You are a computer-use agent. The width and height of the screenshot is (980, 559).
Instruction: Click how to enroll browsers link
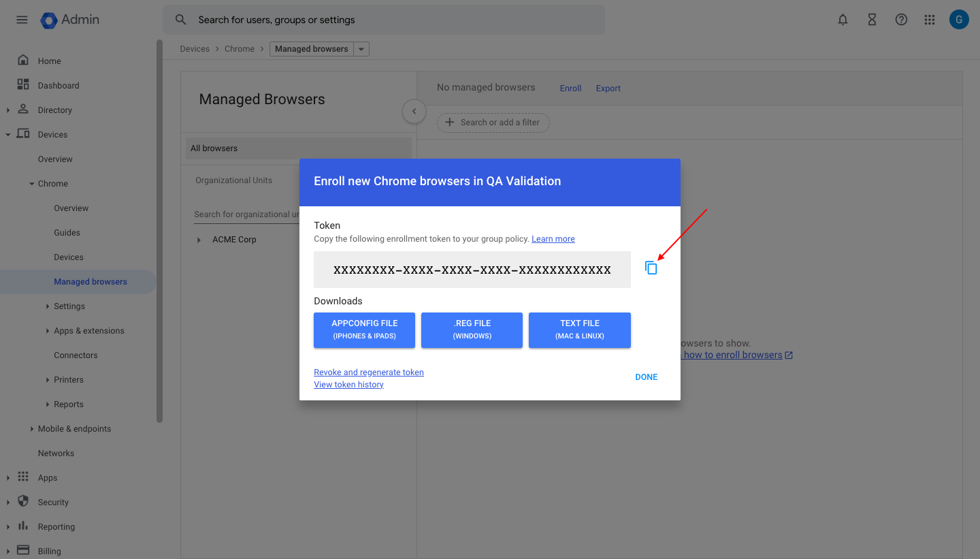tap(738, 355)
